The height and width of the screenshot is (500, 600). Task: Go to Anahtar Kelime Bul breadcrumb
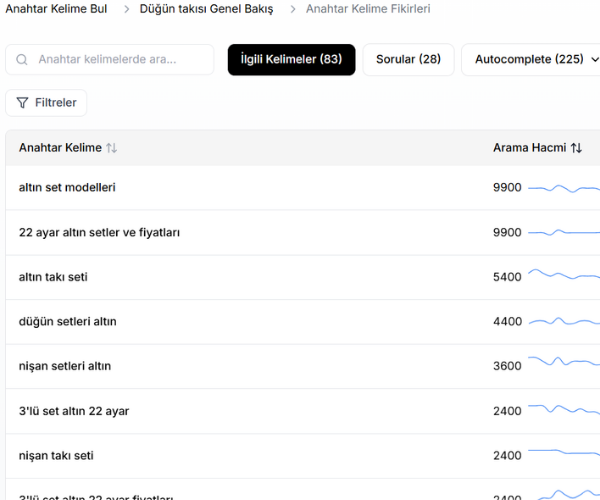pyautogui.click(x=56, y=9)
